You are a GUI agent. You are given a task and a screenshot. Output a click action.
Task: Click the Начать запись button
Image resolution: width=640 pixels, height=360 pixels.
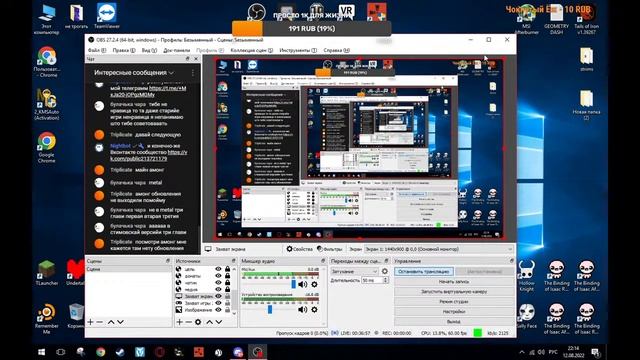pyautogui.click(x=454, y=282)
